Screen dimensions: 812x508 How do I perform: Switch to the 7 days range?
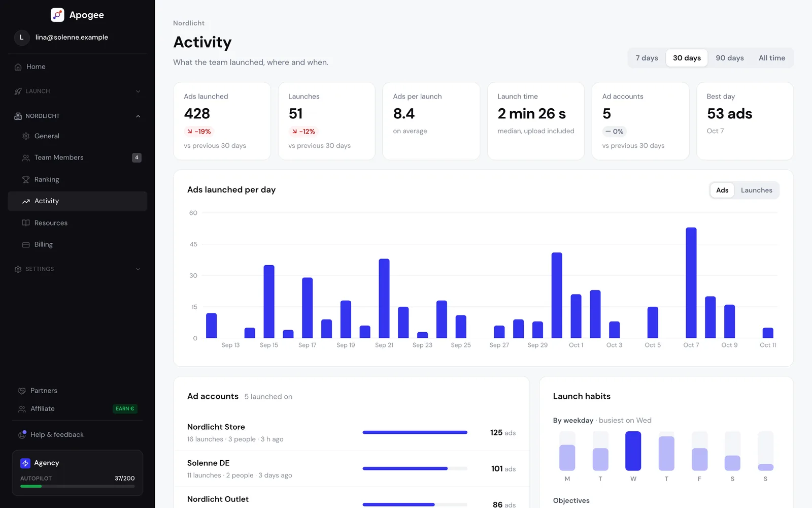(647, 58)
